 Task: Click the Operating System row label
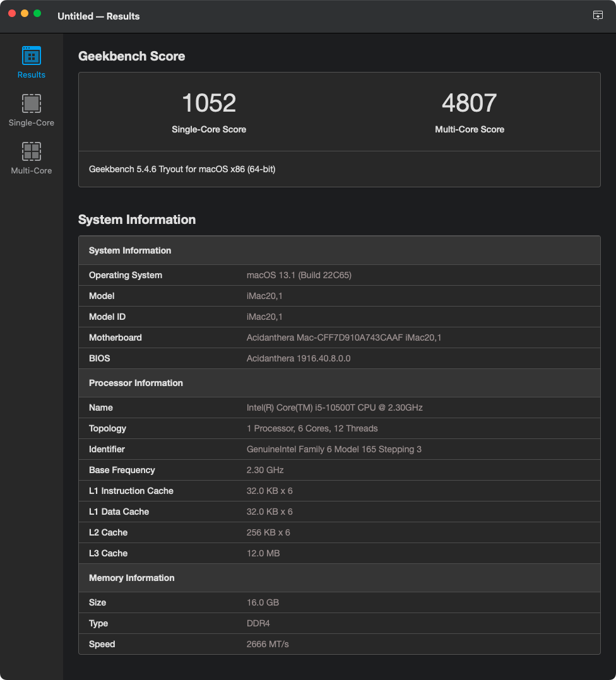(x=126, y=275)
